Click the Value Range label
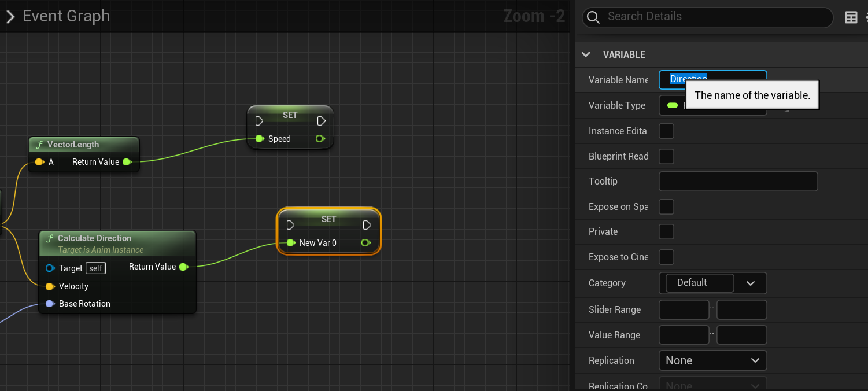 point(614,335)
